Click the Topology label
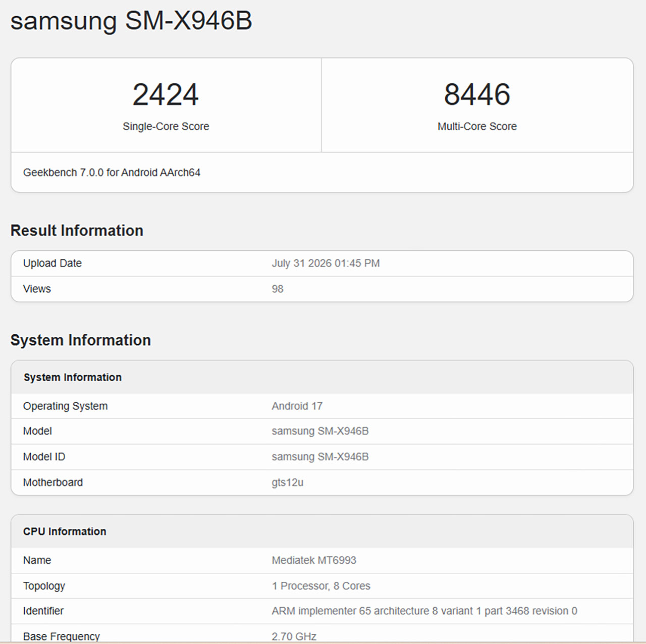Viewport: 646px width, 644px height. pyautogui.click(x=44, y=586)
